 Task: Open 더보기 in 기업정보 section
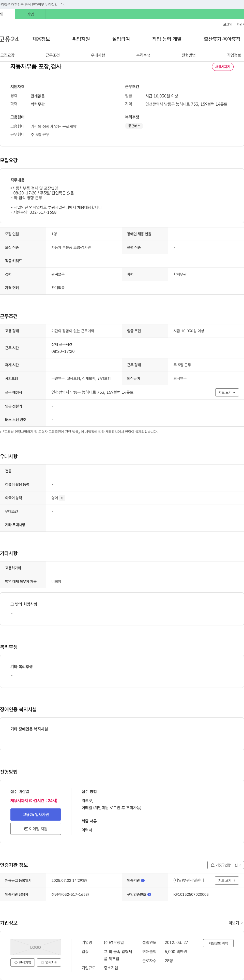[x=236, y=923]
